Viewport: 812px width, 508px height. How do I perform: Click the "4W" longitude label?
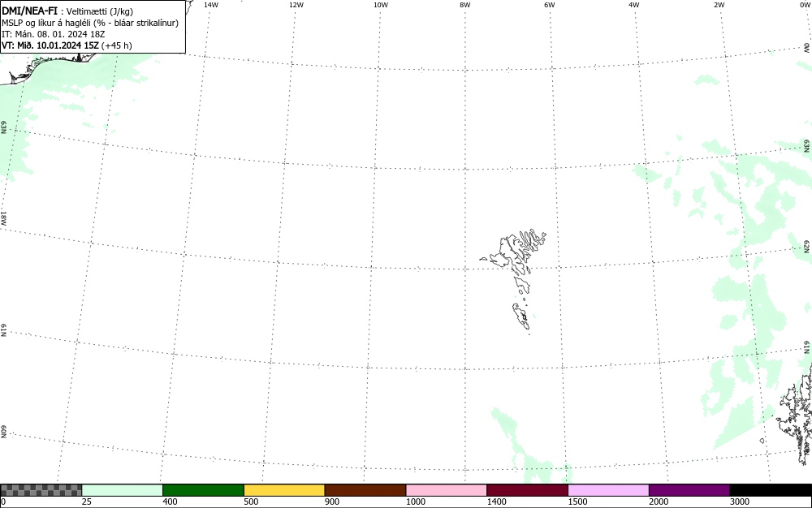coord(634,5)
